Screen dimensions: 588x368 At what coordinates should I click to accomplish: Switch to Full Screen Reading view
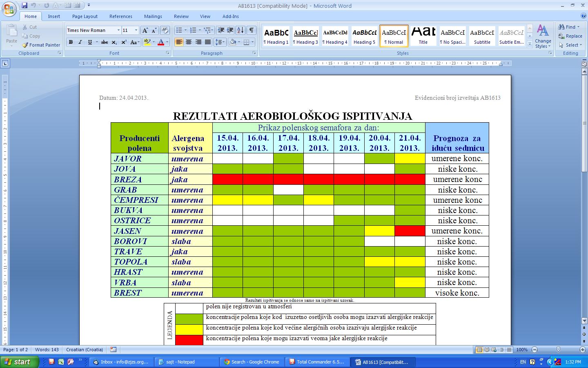click(487, 350)
